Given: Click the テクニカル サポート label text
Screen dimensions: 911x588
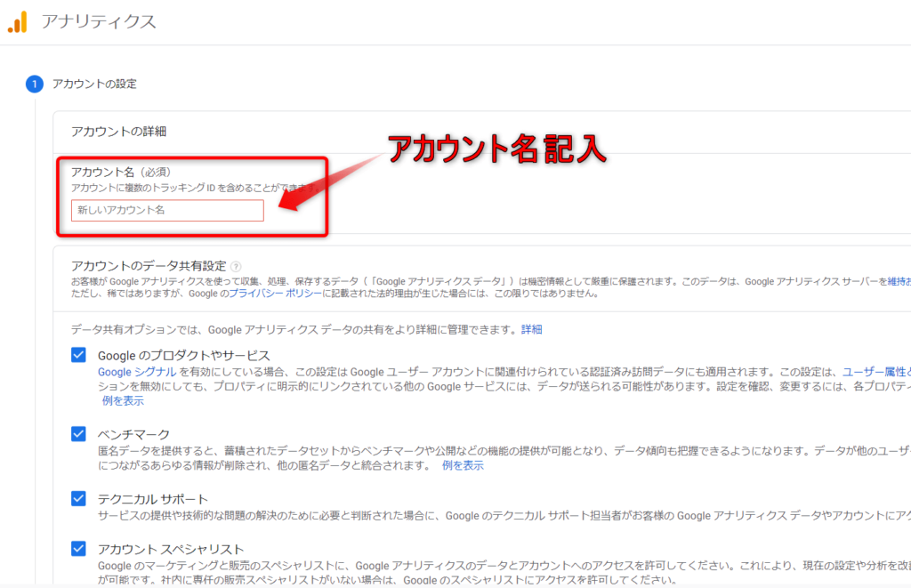Looking at the screenshot, I should pos(153,499).
